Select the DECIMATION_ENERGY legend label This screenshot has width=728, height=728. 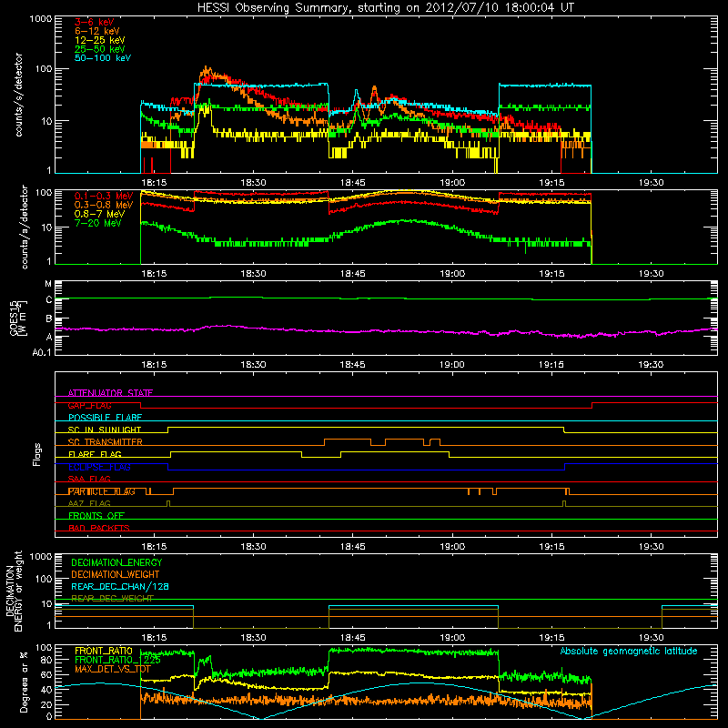(x=116, y=562)
